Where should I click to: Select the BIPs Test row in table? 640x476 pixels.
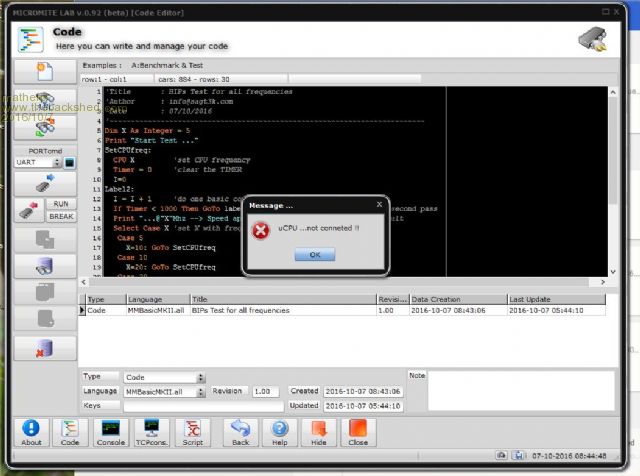pos(240,311)
